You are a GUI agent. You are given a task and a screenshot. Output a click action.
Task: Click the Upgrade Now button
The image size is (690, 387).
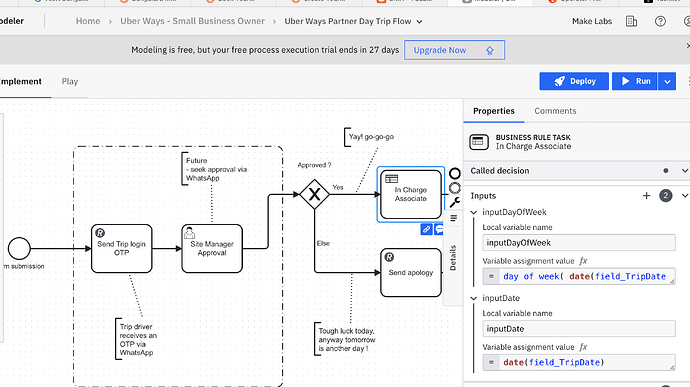click(x=454, y=50)
